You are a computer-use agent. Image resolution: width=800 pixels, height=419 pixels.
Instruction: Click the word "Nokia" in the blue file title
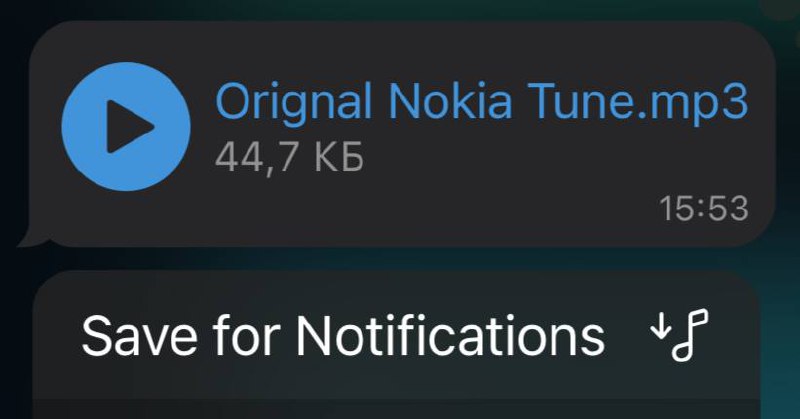(x=450, y=100)
